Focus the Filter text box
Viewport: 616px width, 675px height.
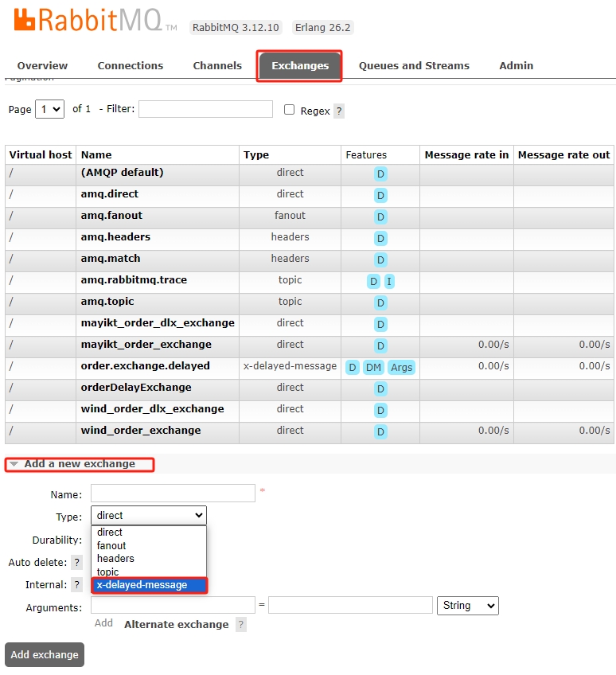point(205,109)
